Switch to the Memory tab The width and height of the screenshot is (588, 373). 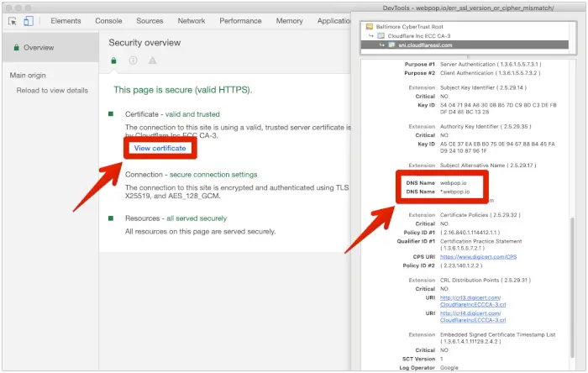point(289,21)
